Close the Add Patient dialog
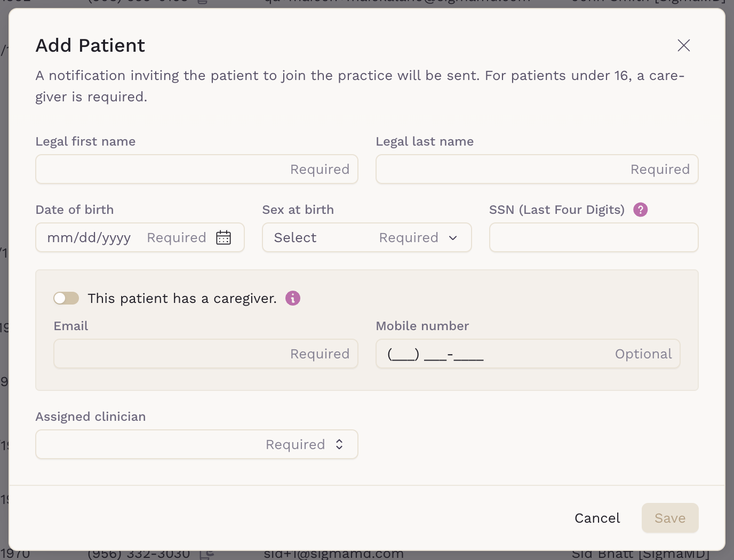 coord(683,45)
